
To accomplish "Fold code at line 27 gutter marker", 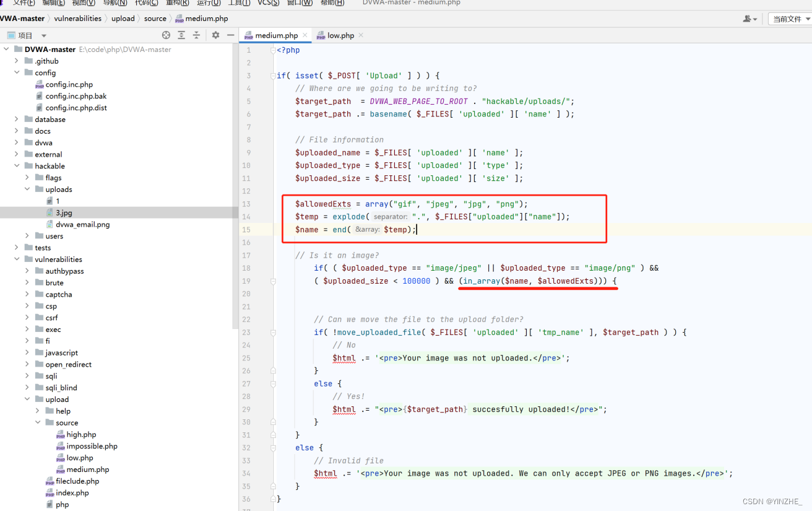I will point(273,384).
